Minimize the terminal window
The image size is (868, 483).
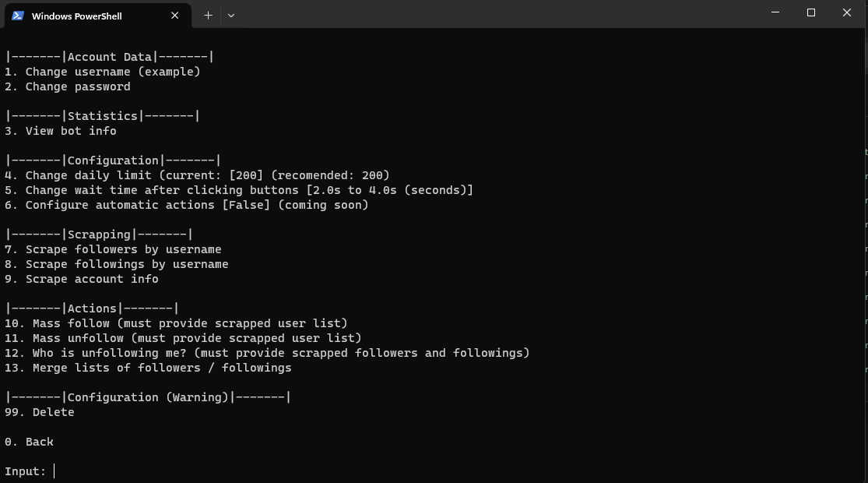click(775, 12)
